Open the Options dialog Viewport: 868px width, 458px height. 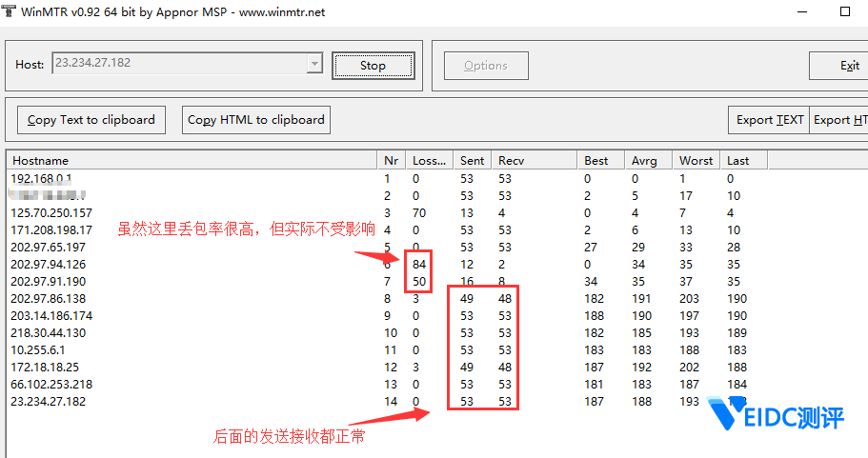486,66
